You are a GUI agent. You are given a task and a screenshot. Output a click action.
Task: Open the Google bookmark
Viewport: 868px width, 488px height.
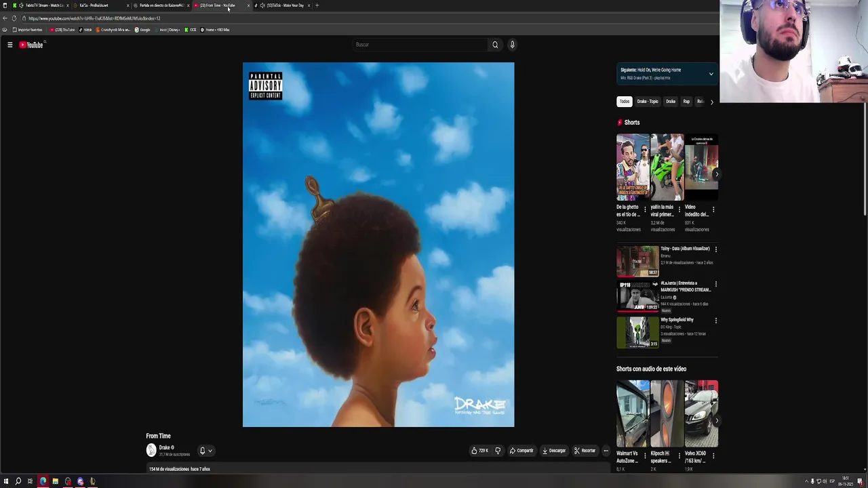tap(142, 30)
